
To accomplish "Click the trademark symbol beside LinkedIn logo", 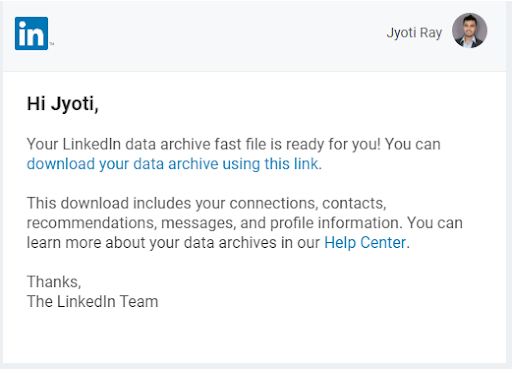I will pos(52,44).
